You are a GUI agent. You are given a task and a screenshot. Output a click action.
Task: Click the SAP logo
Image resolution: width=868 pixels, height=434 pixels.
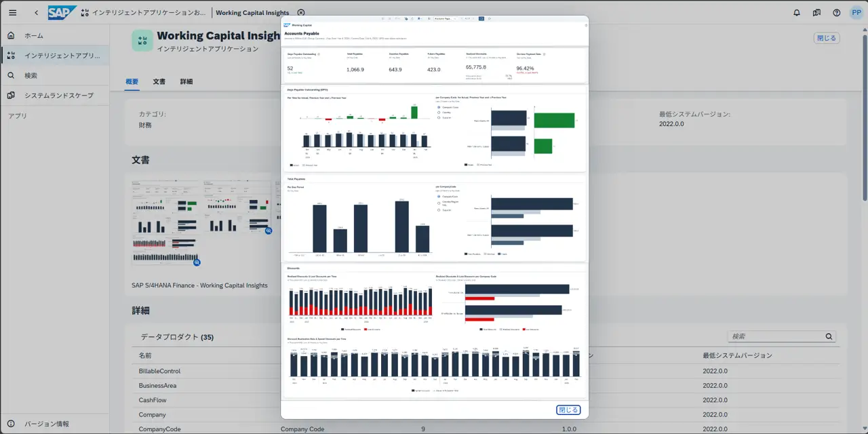pos(62,12)
